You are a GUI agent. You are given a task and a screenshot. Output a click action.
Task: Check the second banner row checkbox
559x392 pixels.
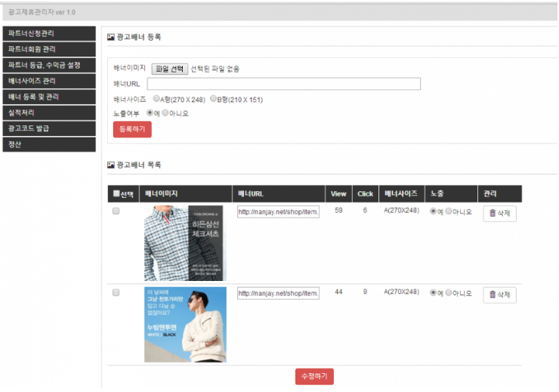point(116,292)
